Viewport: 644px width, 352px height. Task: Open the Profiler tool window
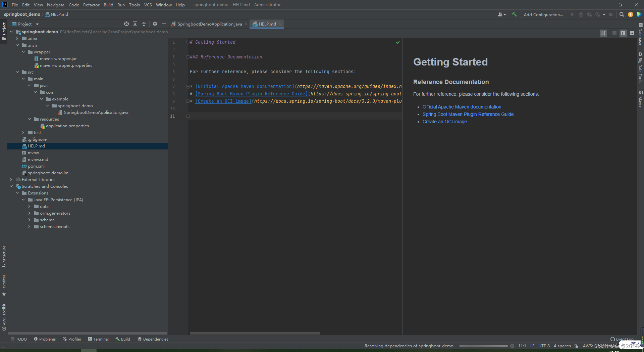[72, 339]
